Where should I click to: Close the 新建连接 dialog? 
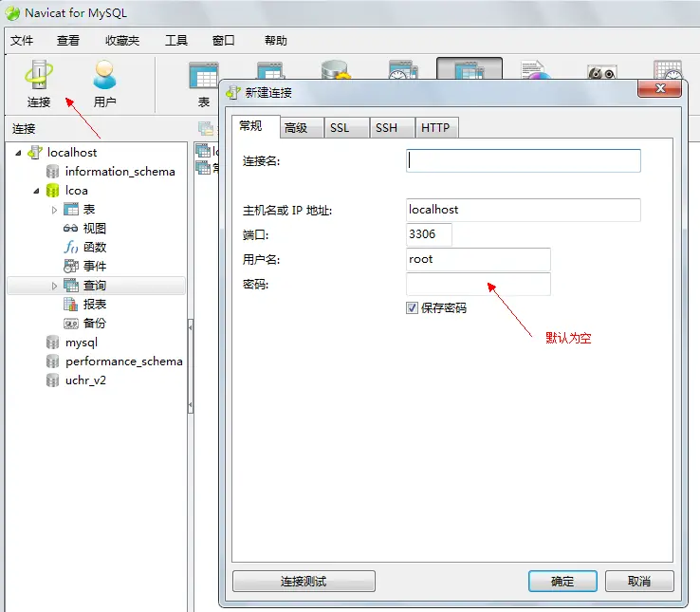[x=660, y=88]
